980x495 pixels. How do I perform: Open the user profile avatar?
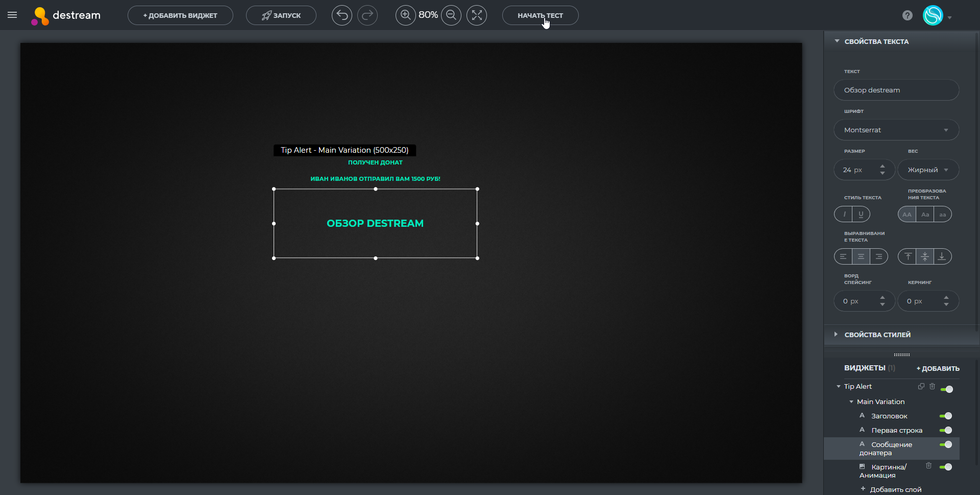click(x=933, y=15)
